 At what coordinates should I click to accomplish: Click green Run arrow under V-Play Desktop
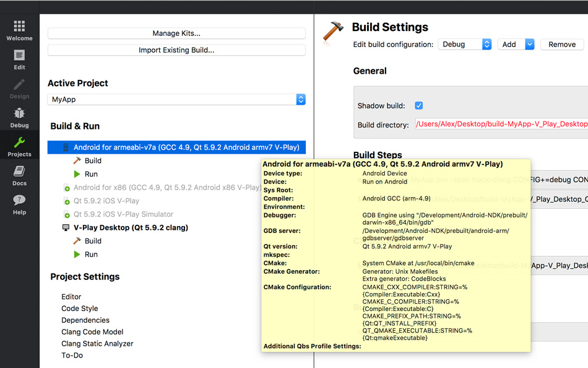click(77, 255)
